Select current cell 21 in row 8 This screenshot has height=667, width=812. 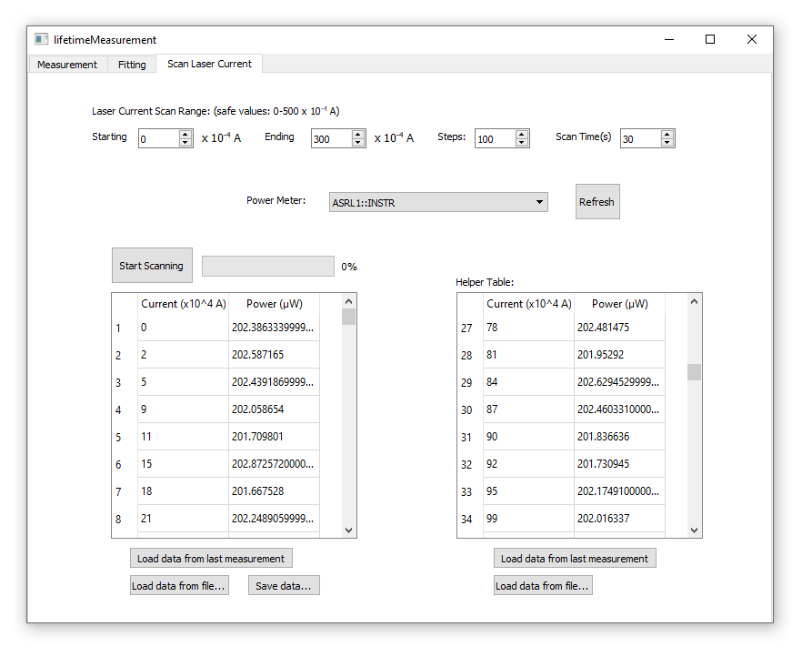[x=184, y=519]
